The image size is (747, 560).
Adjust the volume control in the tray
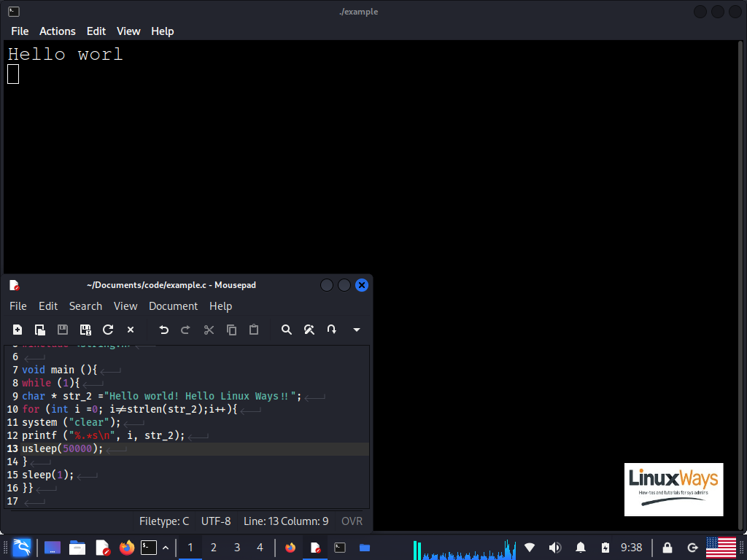click(554, 547)
